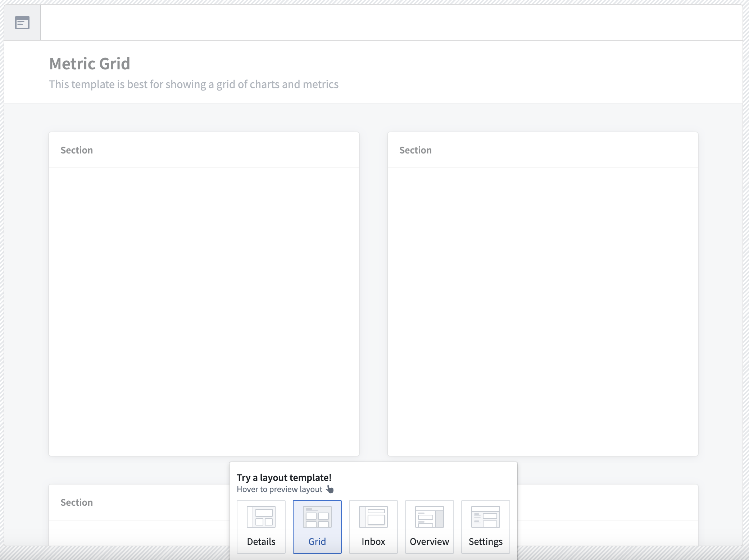
Task: Choose the Grid layout template
Action: (317, 527)
